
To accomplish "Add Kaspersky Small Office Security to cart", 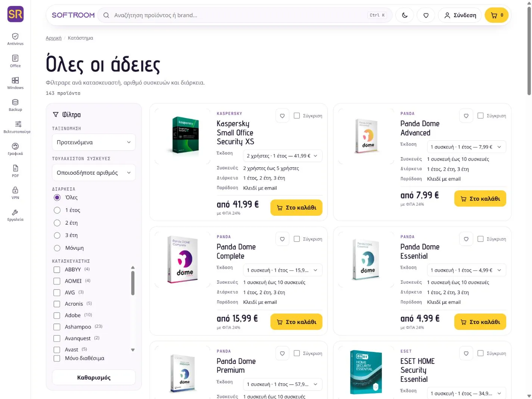I will coord(296,208).
